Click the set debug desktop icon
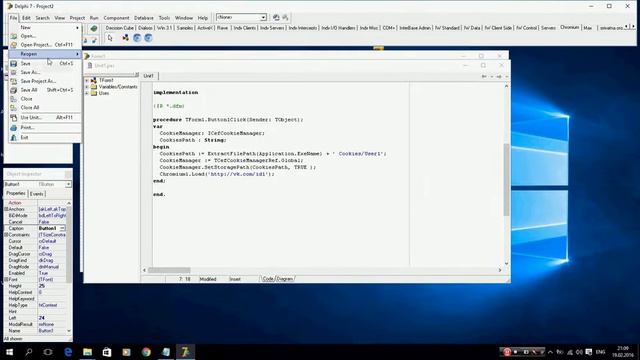640x360 pixels. [285, 18]
